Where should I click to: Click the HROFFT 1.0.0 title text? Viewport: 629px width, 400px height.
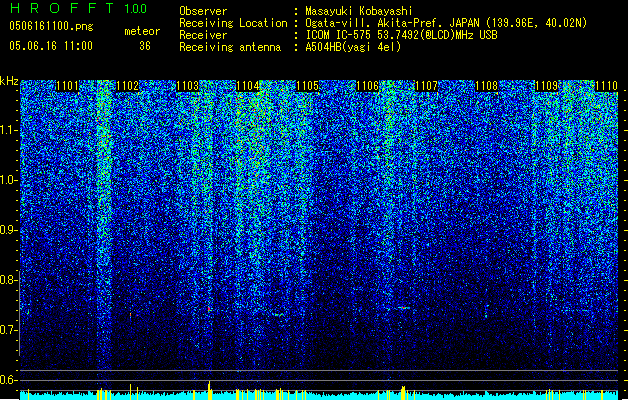(78, 8)
